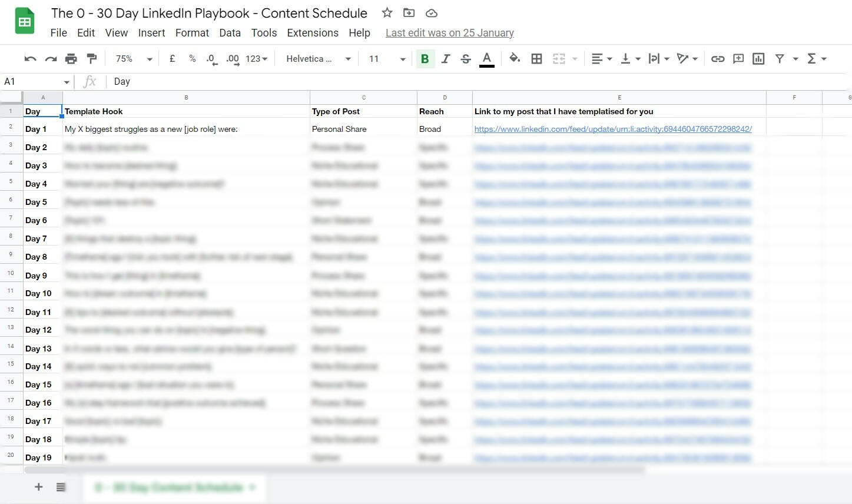This screenshot has height=504, width=852.
Task: Open the Day 1 LinkedIn post link
Action: click(x=612, y=129)
